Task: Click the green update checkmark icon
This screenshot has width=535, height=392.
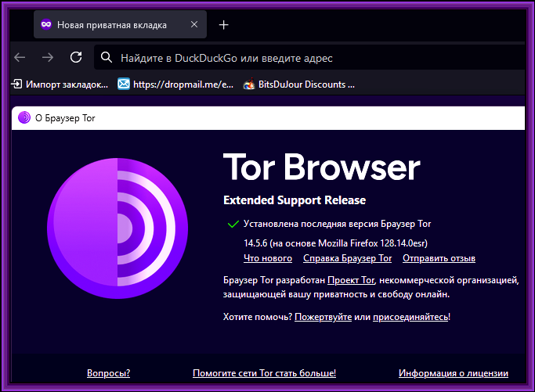Action: [233, 224]
